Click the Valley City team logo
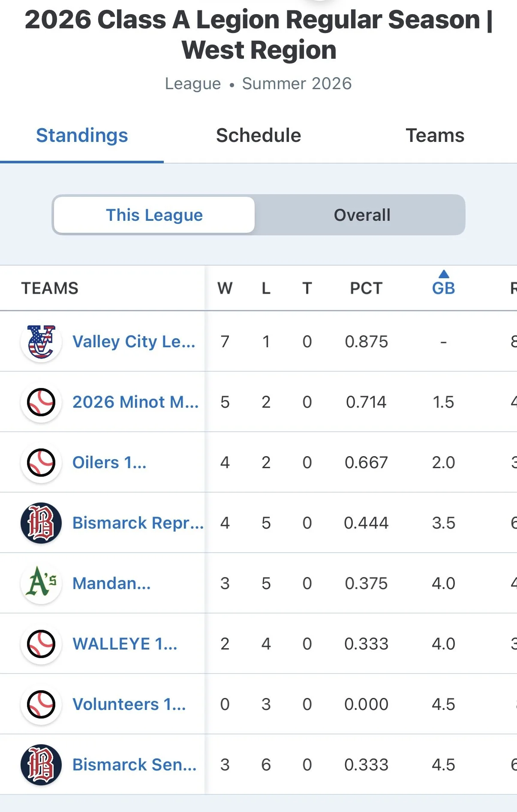 point(41,342)
